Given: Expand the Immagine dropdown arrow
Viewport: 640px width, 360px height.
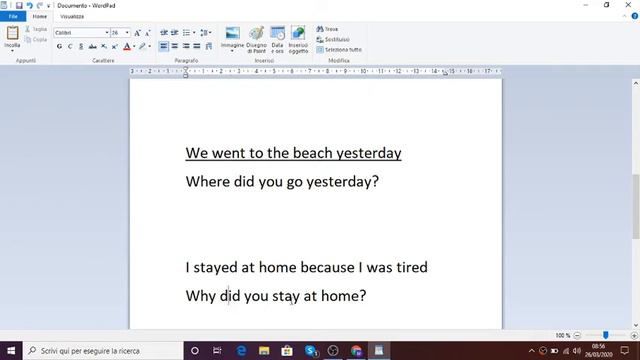Looking at the screenshot, I should point(232,51).
